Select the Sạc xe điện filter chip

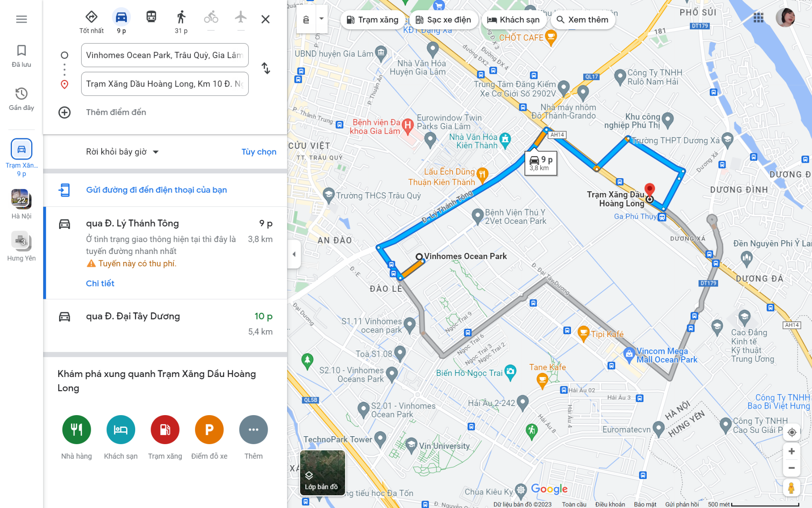coord(443,20)
